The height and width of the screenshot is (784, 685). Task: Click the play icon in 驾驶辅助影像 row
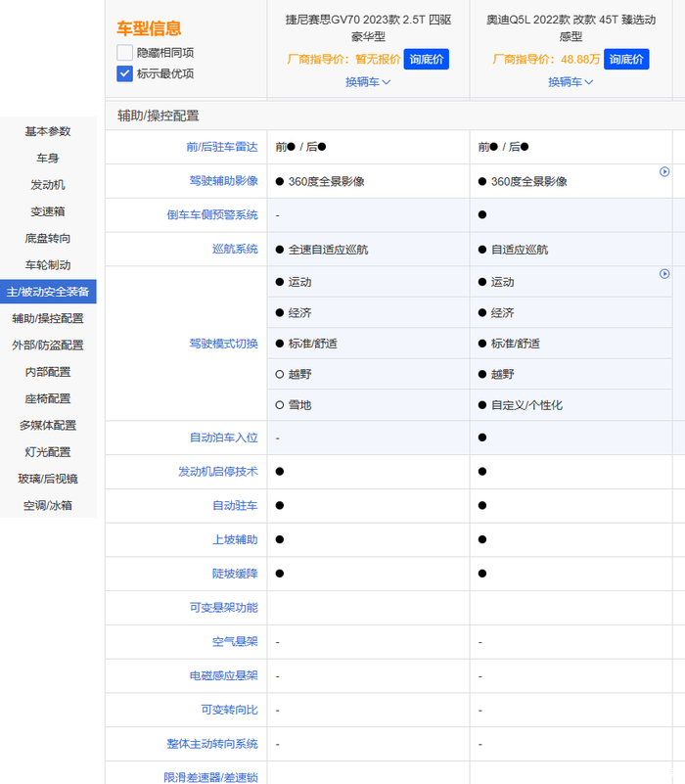coord(664,172)
